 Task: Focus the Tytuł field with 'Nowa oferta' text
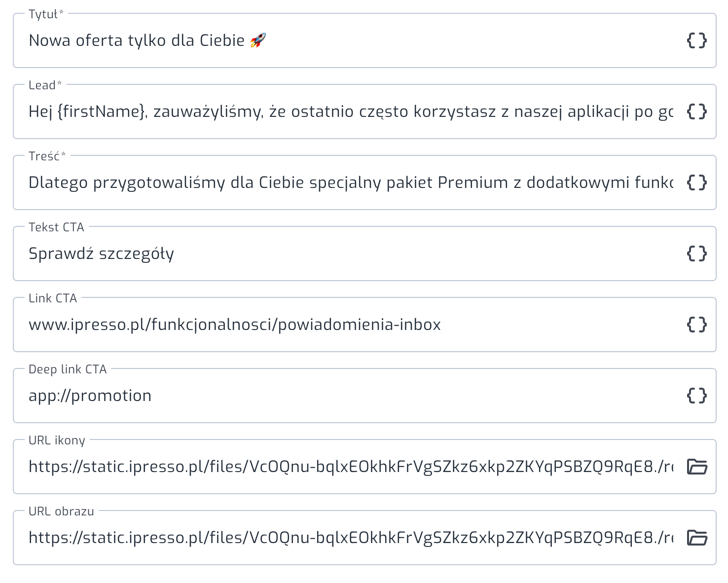pyautogui.click(x=350, y=40)
